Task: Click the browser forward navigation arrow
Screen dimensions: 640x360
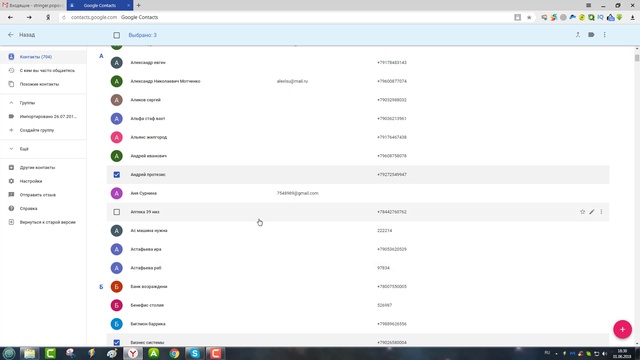Action: [x=29, y=18]
